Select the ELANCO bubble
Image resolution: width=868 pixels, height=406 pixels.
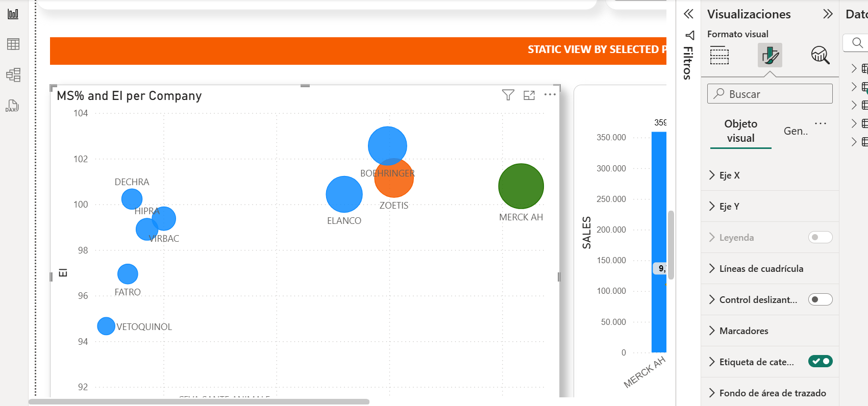344,194
